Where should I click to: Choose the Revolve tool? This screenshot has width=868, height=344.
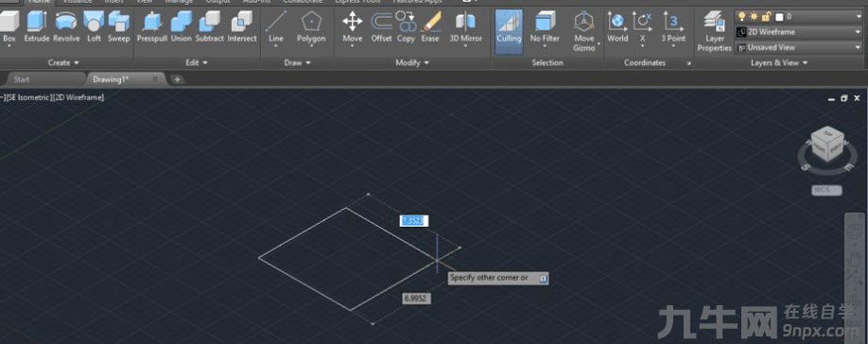(66, 26)
